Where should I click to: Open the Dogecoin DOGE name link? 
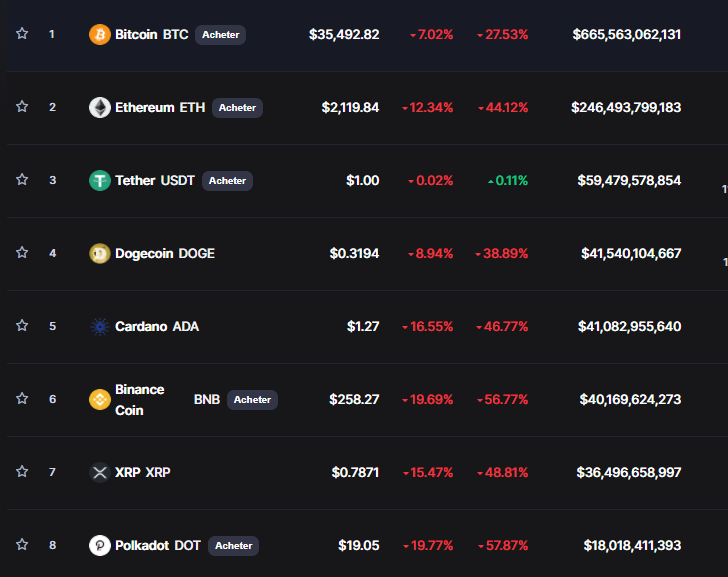tap(165, 253)
